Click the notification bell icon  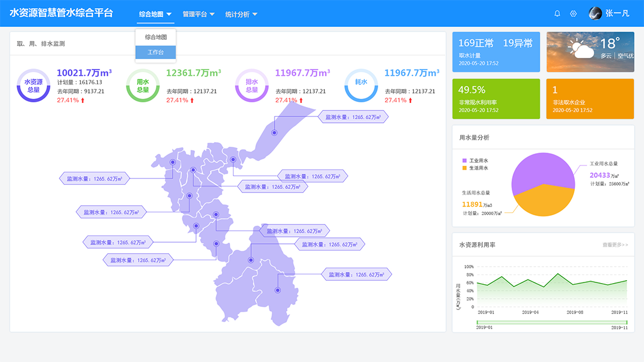557,13
